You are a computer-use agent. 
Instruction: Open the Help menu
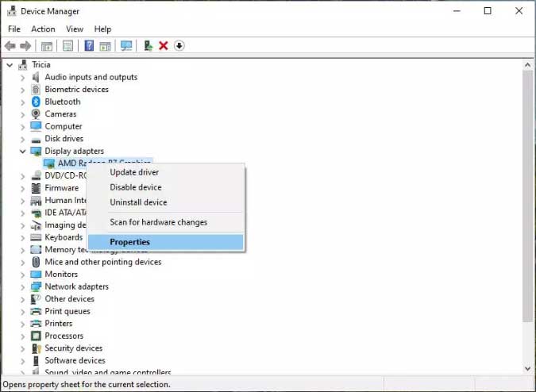[x=102, y=29]
